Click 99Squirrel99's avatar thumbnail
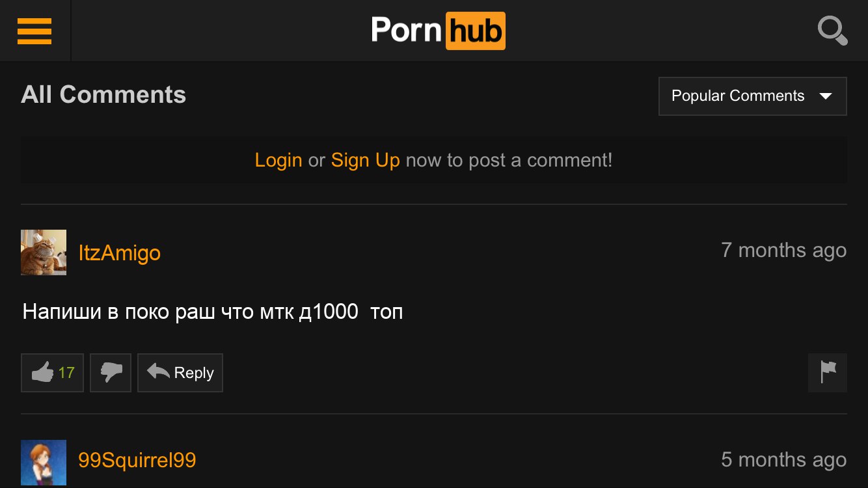 [44, 463]
